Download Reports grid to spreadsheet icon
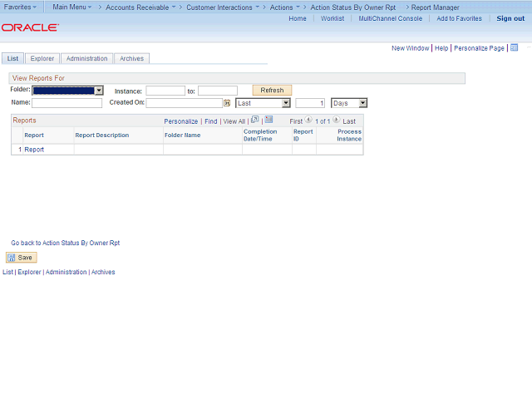The width and height of the screenshot is (532, 399). click(x=268, y=120)
